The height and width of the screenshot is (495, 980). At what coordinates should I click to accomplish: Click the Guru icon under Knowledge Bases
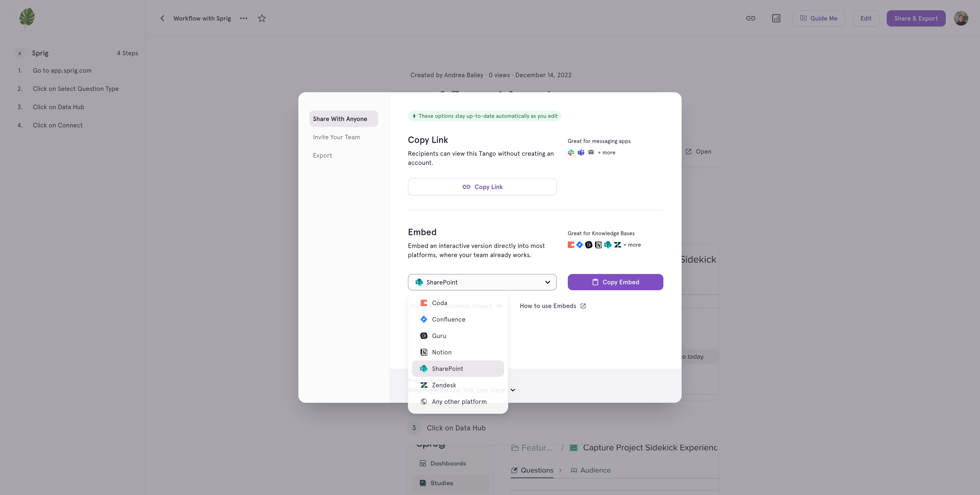[x=589, y=245]
